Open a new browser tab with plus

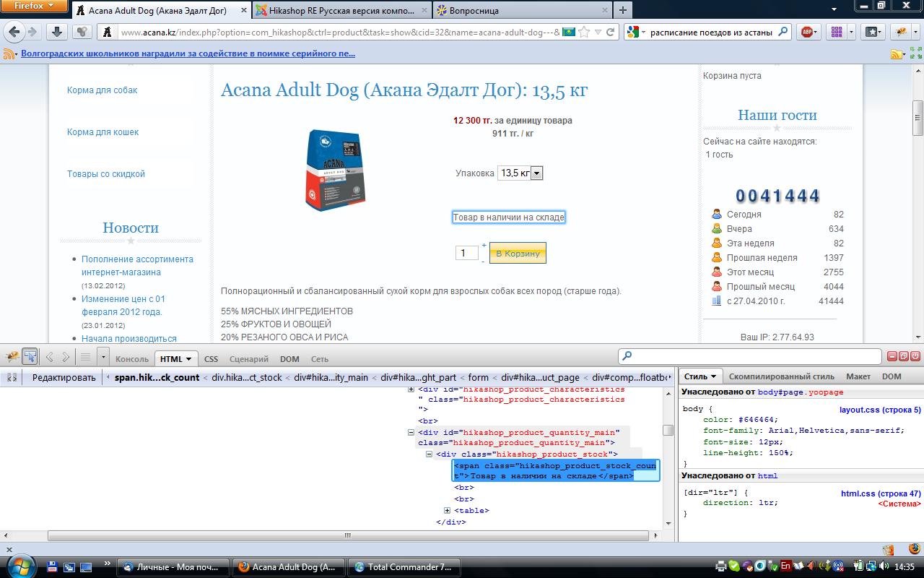tap(622, 10)
